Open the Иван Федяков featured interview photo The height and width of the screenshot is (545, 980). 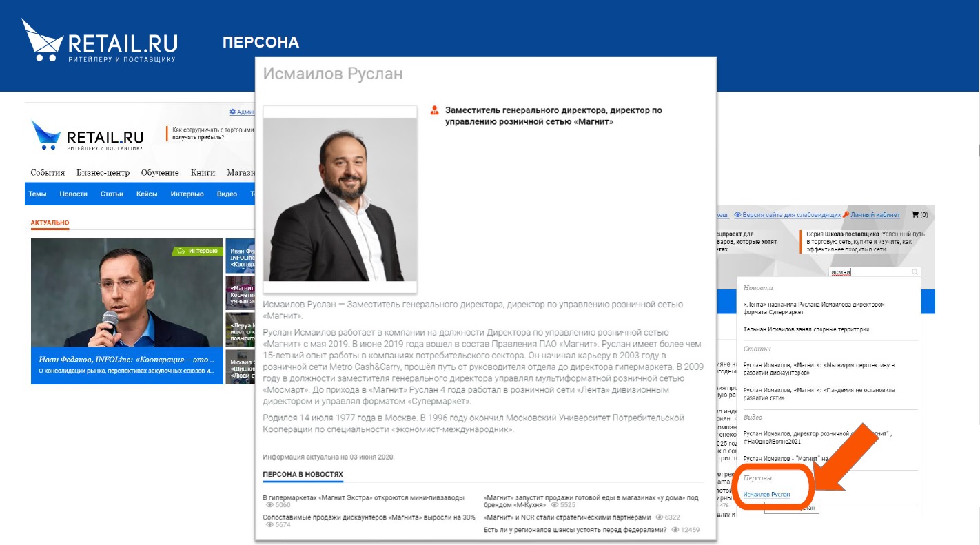point(127,293)
